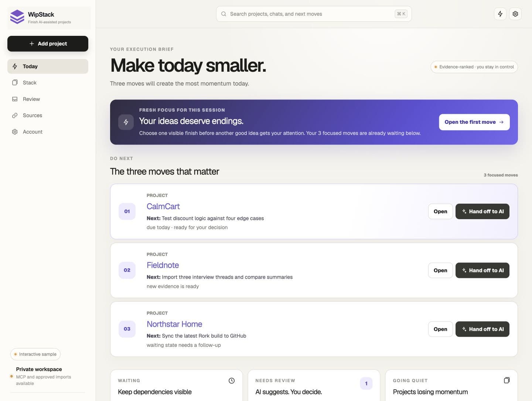Click 'AI suggests. You decide.' text
The image size is (532, 401).
pos(289,392)
